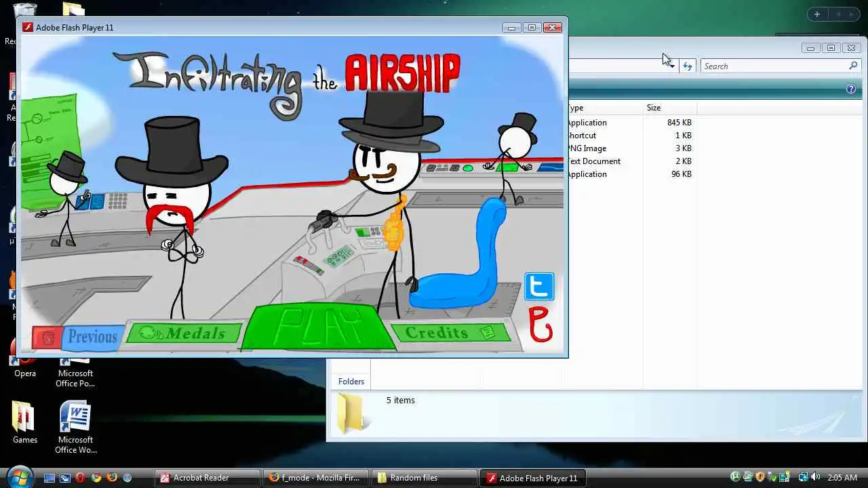Click the magnifier search icon in Explorer
The image size is (868, 488).
(853, 66)
